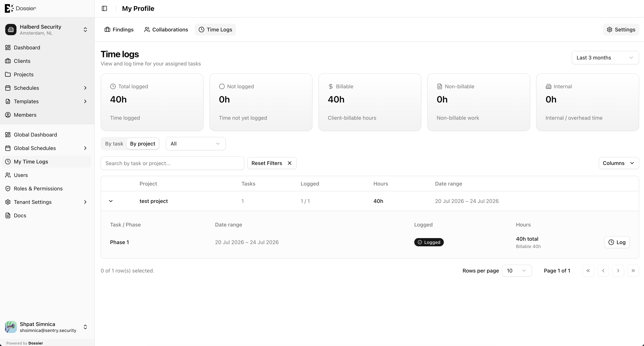This screenshot has width=644, height=346.
Task: Go to next page
Action: pyautogui.click(x=618, y=271)
